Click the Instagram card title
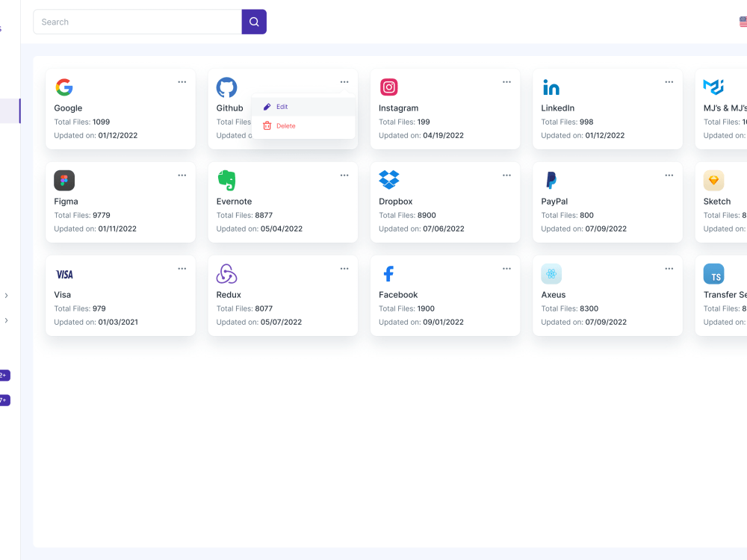 click(x=399, y=108)
